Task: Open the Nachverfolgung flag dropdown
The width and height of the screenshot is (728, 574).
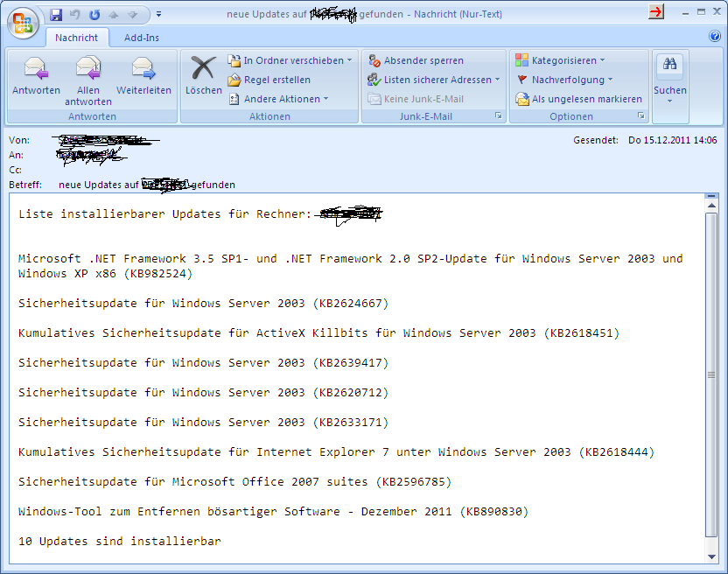Action: 563,80
